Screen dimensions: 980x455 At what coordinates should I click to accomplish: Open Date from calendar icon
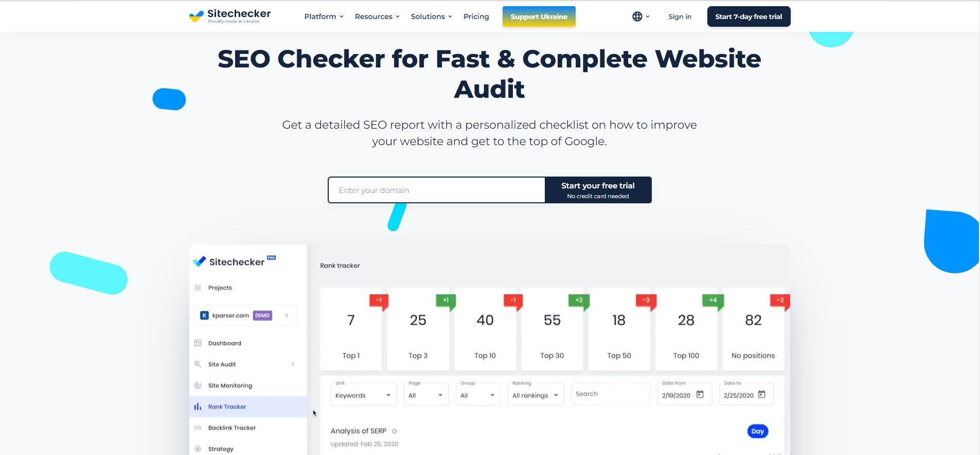(700, 395)
